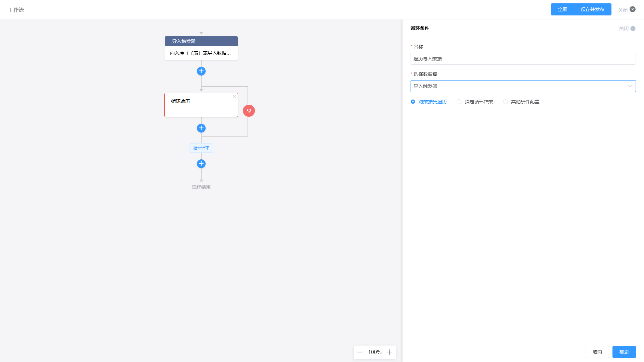Viewport: 644px width, 362px height.
Task: Click the 全屏 fullscreen button
Action: click(x=562, y=9)
